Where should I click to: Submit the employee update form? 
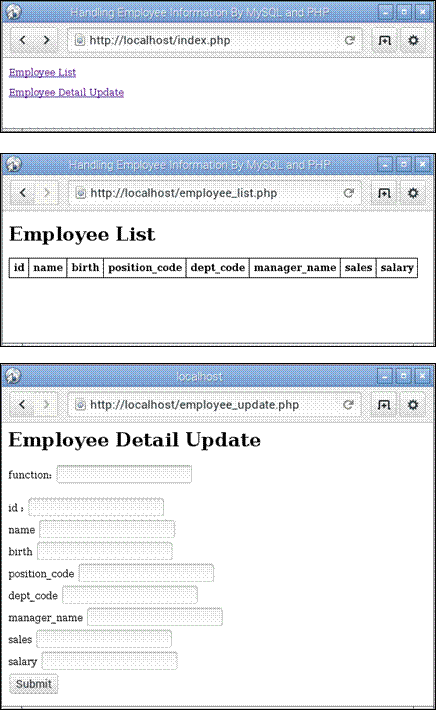click(34, 684)
